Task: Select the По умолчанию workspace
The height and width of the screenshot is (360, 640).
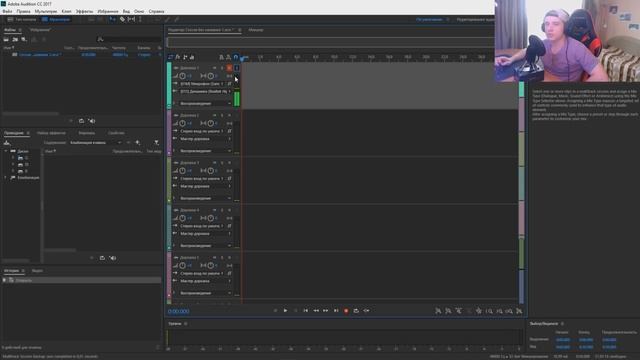Action: coord(429,19)
